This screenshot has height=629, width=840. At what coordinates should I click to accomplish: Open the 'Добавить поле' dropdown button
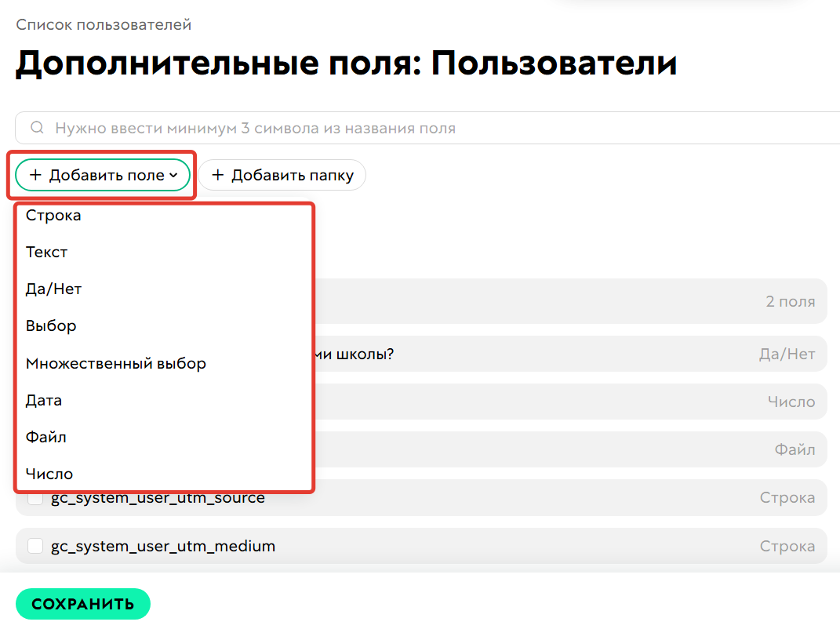click(103, 175)
